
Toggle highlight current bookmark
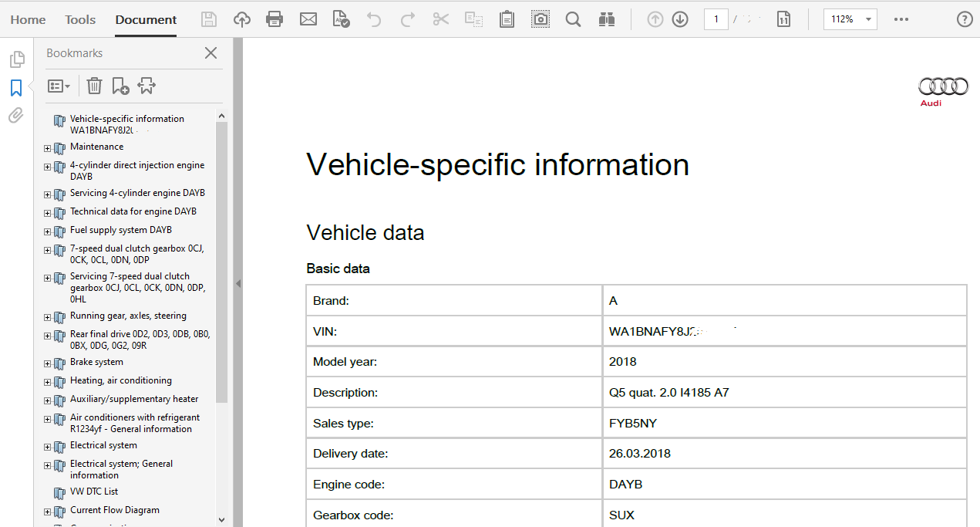coord(146,85)
